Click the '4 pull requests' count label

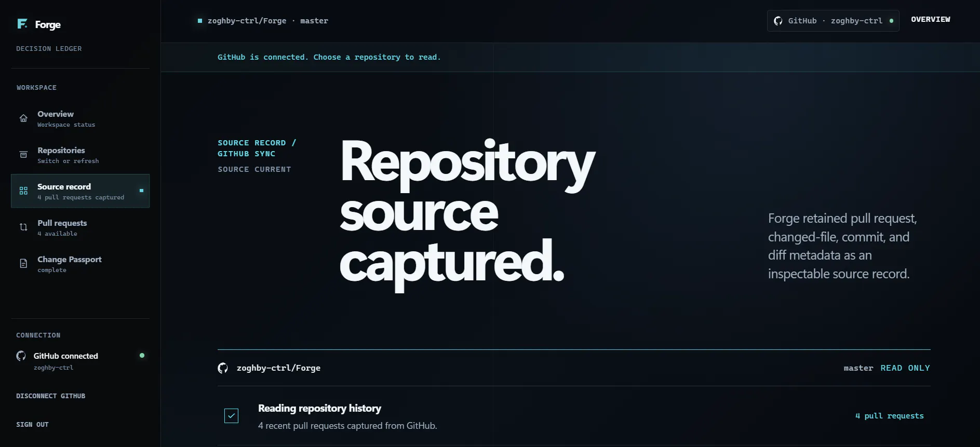click(x=890, y=416)
